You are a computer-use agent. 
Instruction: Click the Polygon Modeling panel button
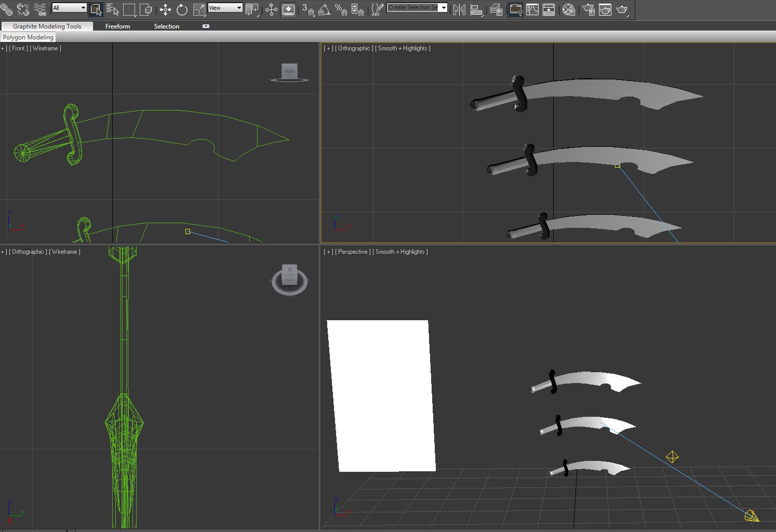28,37
